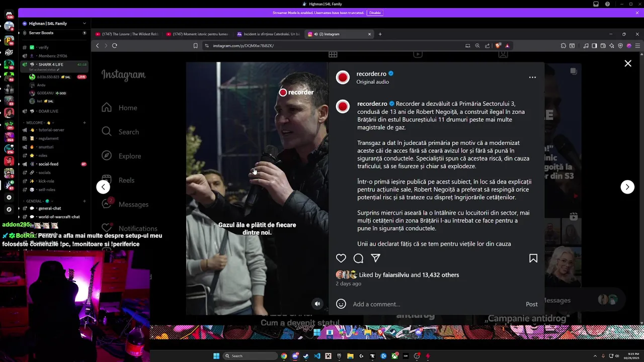
Task: Close the Instagram browser tab
Action: (369, 34)
